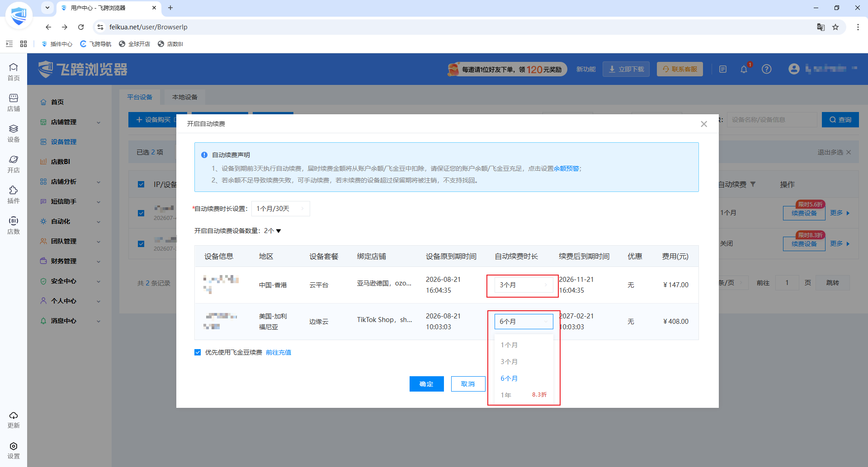Confirm with the 确定 button
Viewport: 868px width, 467px height.
click(426, 384)
